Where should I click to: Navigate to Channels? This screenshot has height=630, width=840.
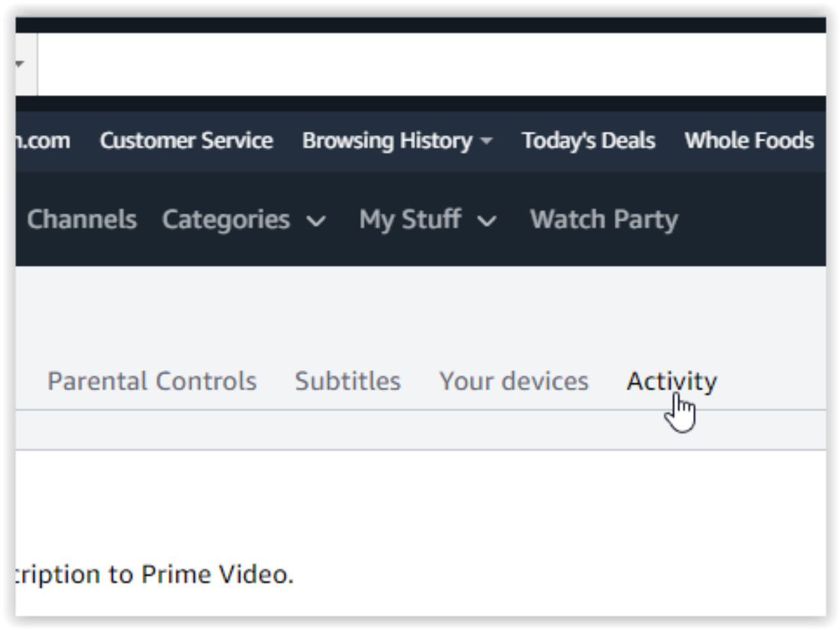tap(81, 219)
